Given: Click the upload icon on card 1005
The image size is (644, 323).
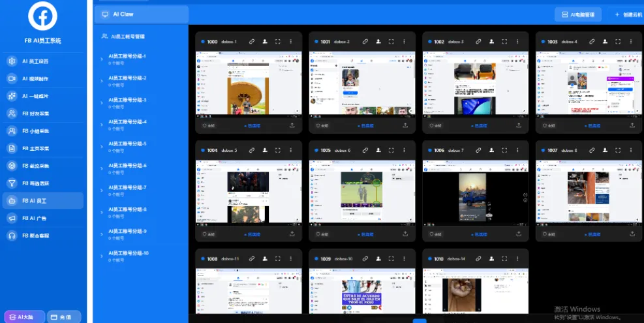Looking at the screenshot, I should pos(405,234).
